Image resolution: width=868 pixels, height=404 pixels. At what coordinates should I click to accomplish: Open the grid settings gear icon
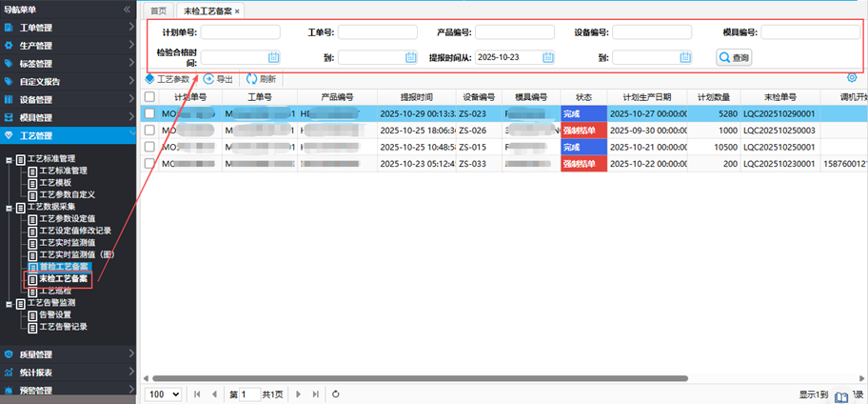[x=851, y=79]
